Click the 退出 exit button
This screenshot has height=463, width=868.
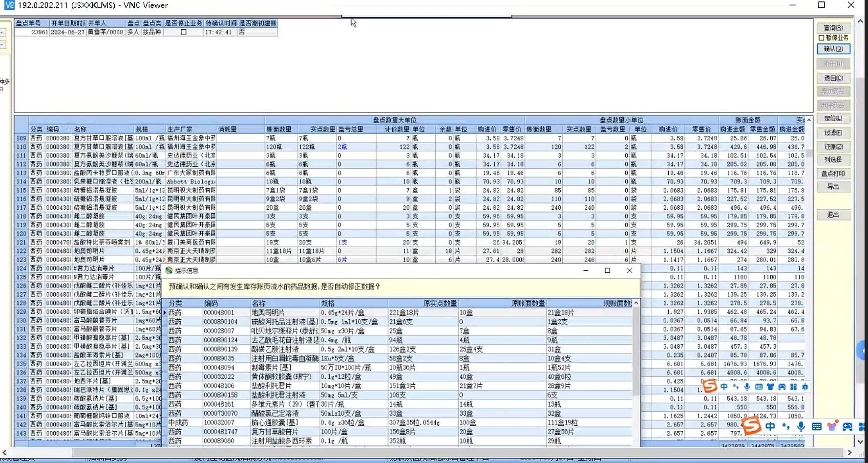click(x=833, y=215)
